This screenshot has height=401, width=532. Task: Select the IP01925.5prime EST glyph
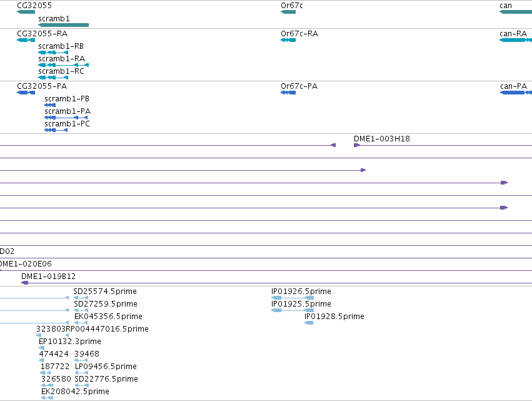[x=293, y=310]
